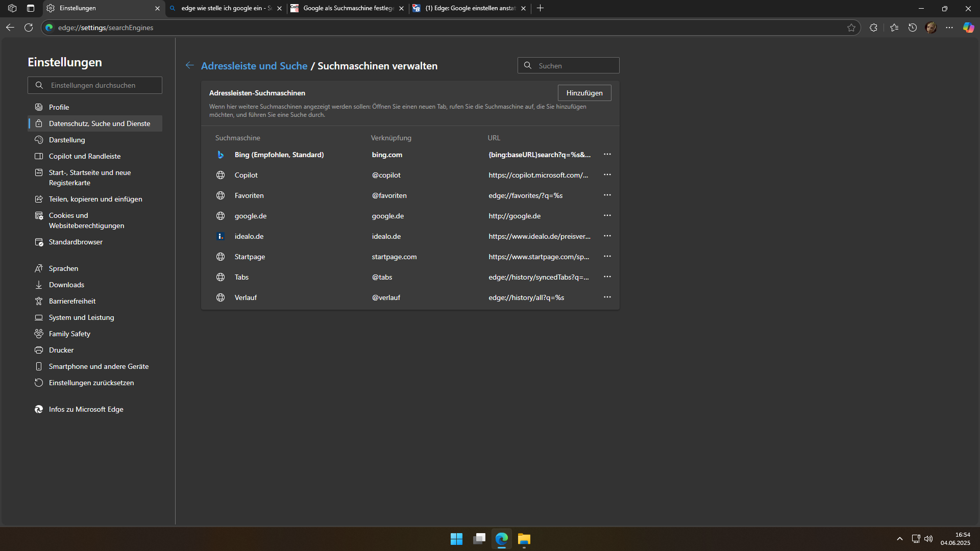Screen dimensions: 980x551
Task: Open the tab actions menu icon
Action: point(31,8)
